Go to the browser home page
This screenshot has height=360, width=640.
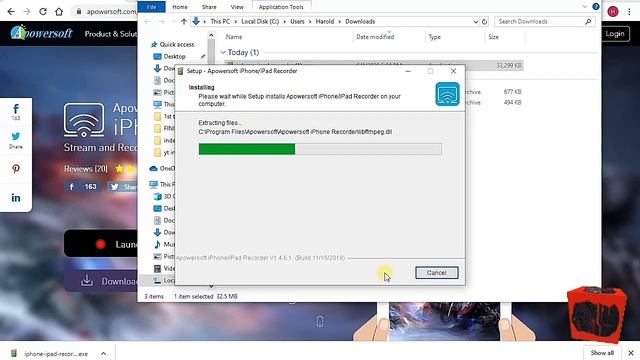(x=59, y=11)
